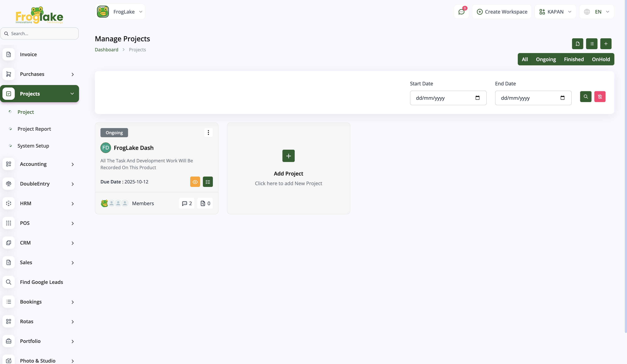Follow the Dashboard breadcrumb link

pos(106,50)
